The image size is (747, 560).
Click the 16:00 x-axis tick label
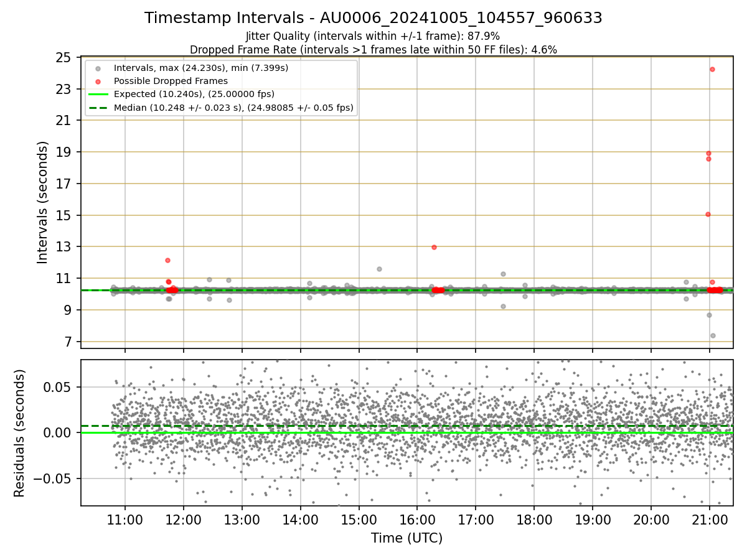pos(417,521)
